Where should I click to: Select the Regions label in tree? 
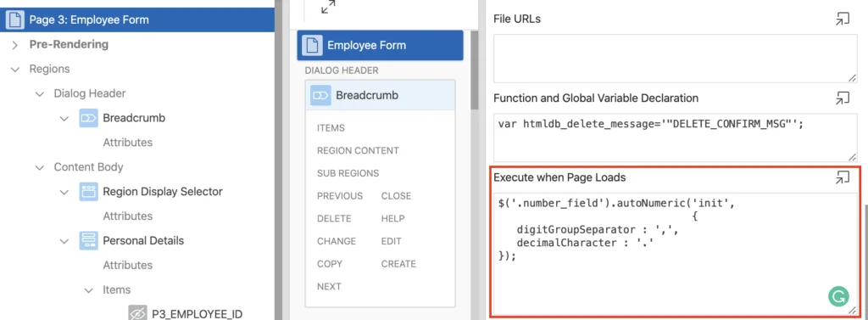click(49, 69)
